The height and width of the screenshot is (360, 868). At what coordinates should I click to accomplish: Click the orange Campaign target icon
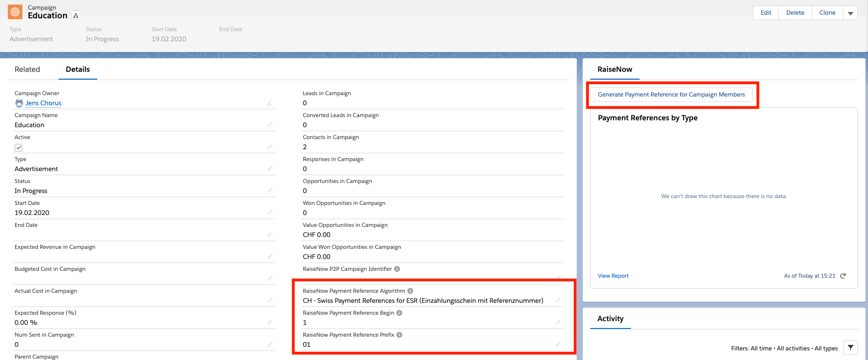15,11
